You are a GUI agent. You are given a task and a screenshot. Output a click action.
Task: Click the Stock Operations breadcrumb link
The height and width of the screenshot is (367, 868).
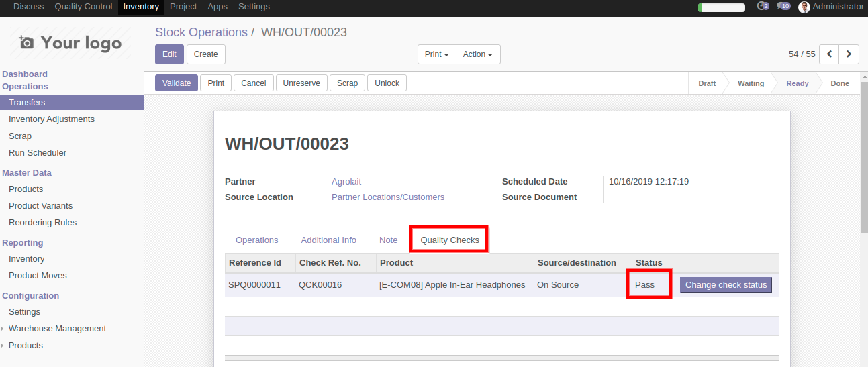tap(201, 32)
